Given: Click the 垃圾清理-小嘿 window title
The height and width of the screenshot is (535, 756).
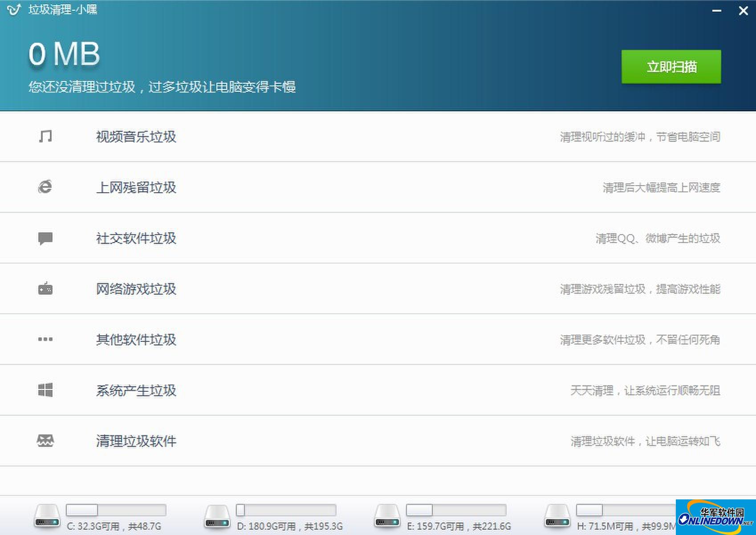Looking at the screenshot, I should coord(63,9).
